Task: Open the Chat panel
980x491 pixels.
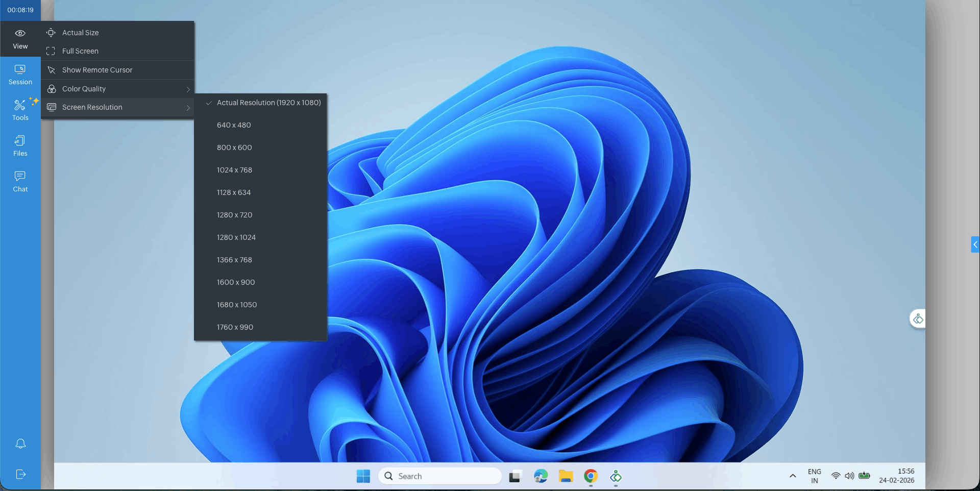Action: click(x=20, y=182)
